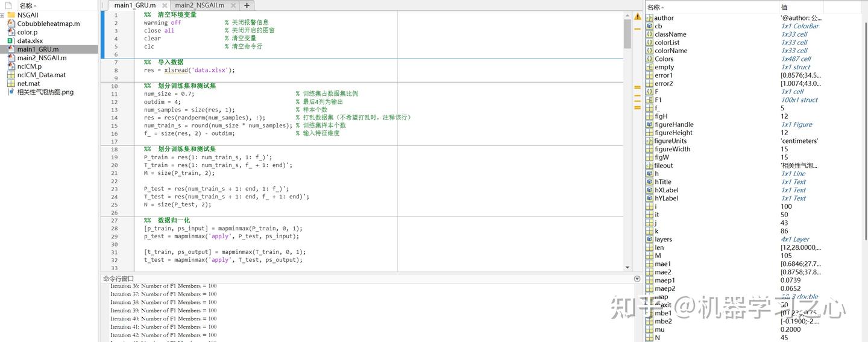Select the cb ColorBar variable icon
This screenshot has width=868, height=342.
click(649, 27)
